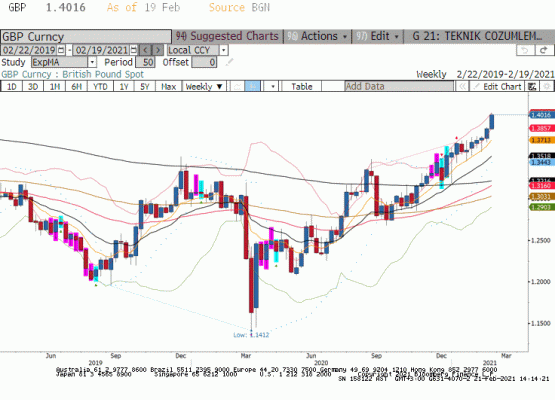This screenshot has height=400, width=555.
Task: Open the Actions menu
Action: [x=318, y=36]
